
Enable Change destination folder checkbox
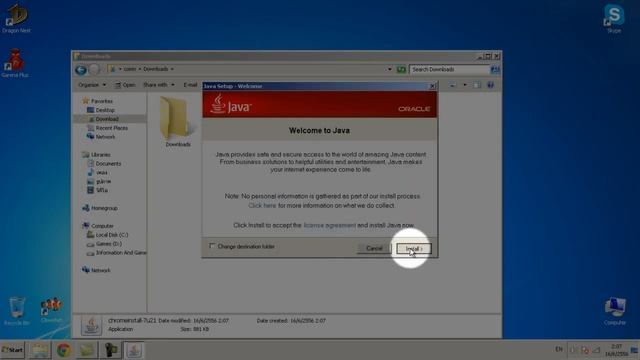212,246
